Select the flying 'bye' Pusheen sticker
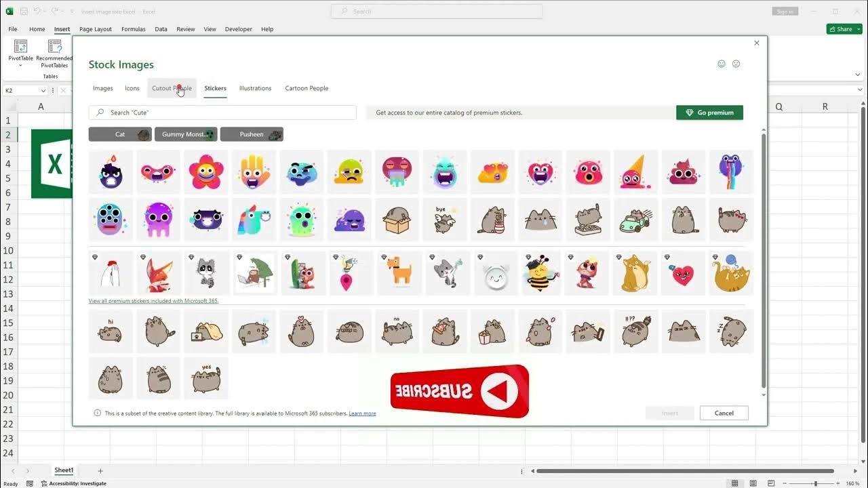Viewport: 868px width, 488px height. 445,220
